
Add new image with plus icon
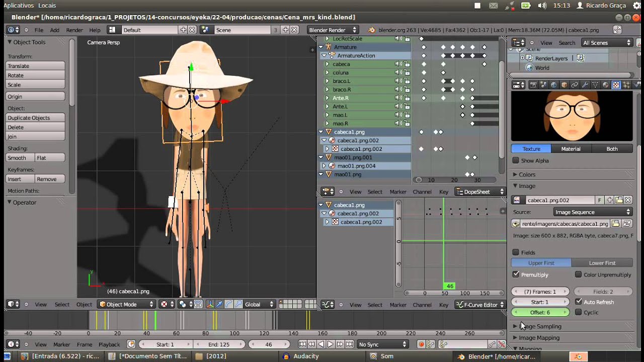coord(610,200)
